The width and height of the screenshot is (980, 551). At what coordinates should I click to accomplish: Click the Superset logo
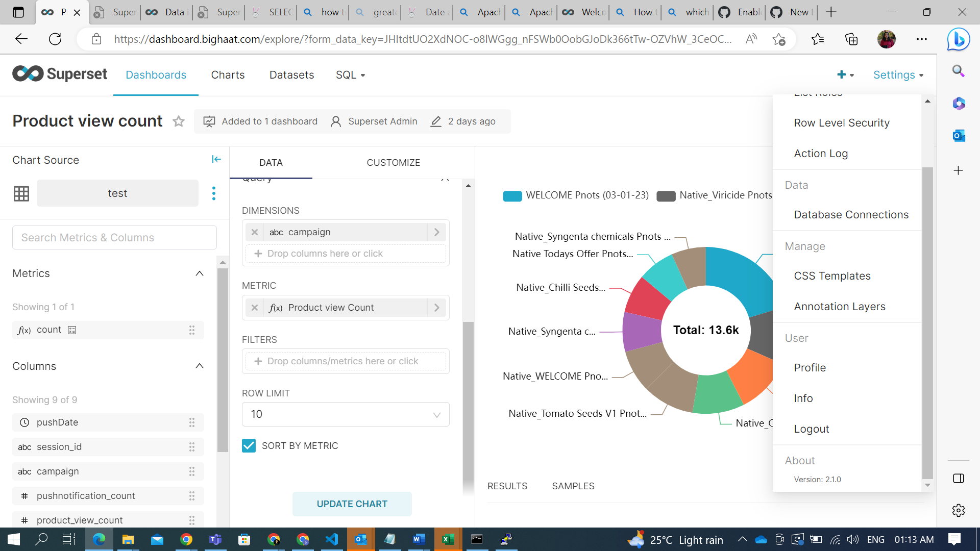pos(60,74)
